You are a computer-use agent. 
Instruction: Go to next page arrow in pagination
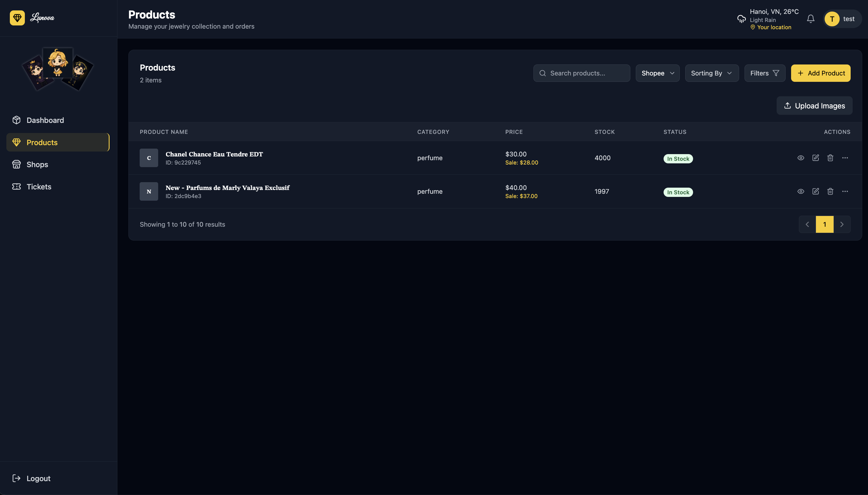[842, 224]
